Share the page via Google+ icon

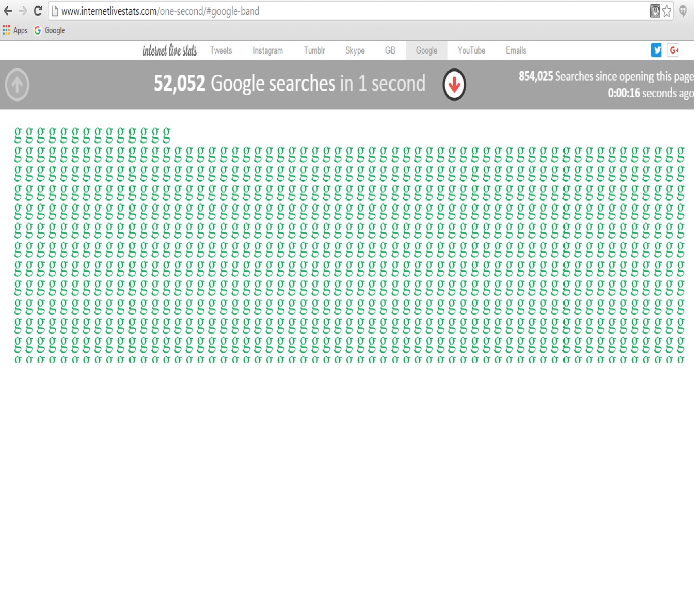click(673, 50)
